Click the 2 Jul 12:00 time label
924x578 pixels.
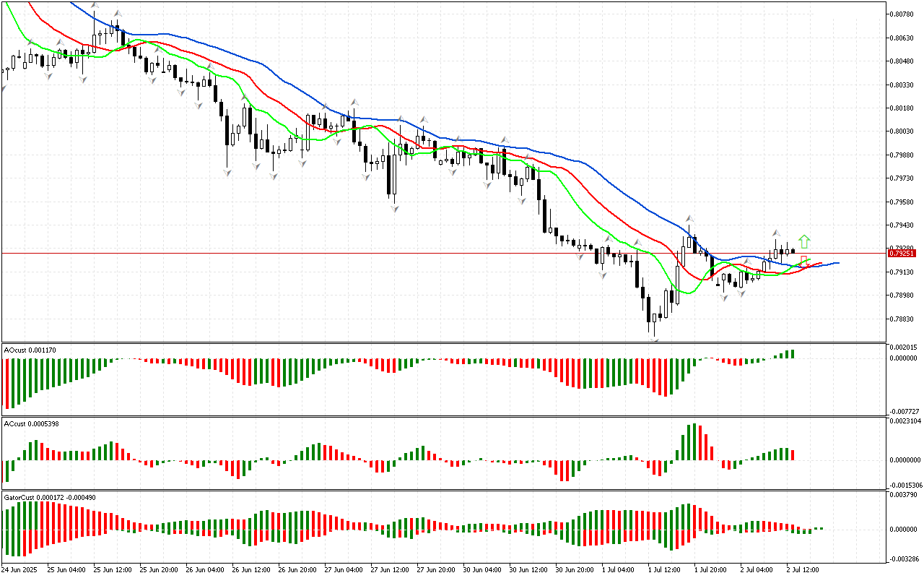(803, 569)
